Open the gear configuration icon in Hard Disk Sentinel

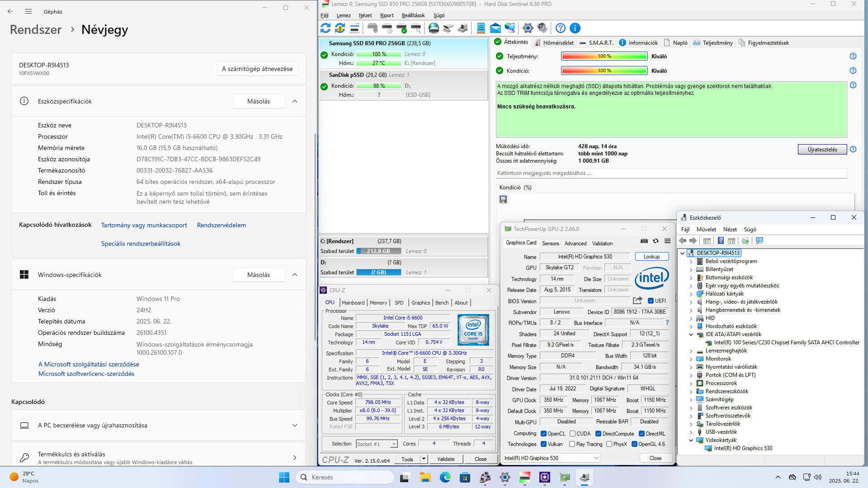528,28
